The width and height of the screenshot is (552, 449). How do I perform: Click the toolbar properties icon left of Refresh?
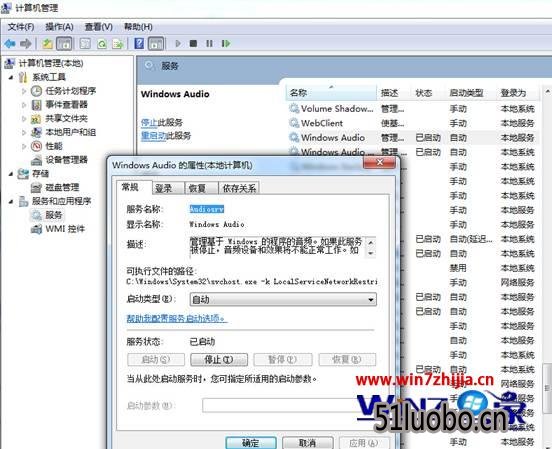85,44
